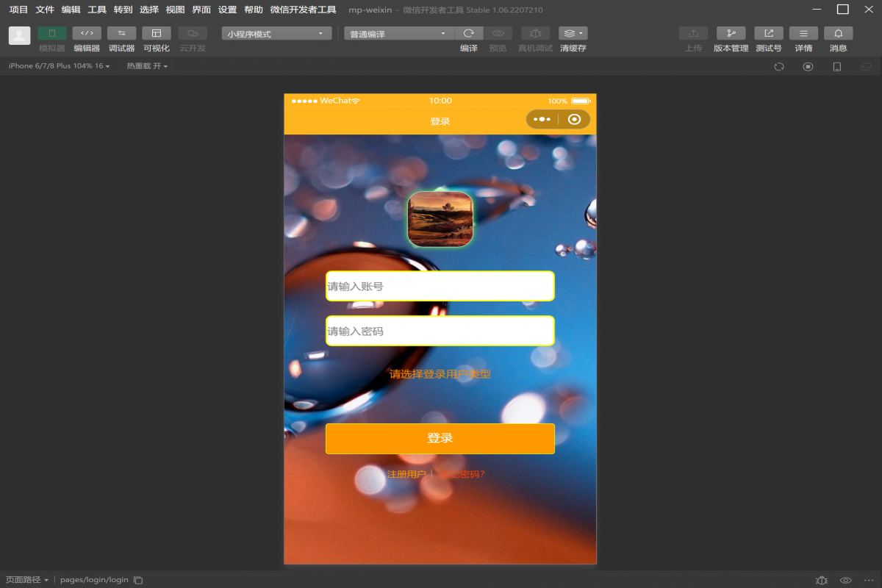Toggle the Debugger panel button
This screenshot has width=882, height=588.
point(121,34)
